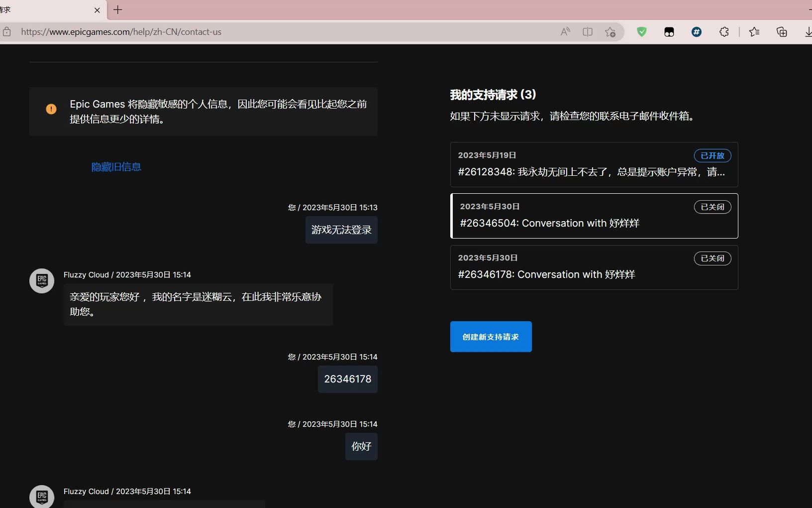Screen dimensions: 812x508
Task: Open request #26346178 Conversation
Action: [x=594, y=267]
